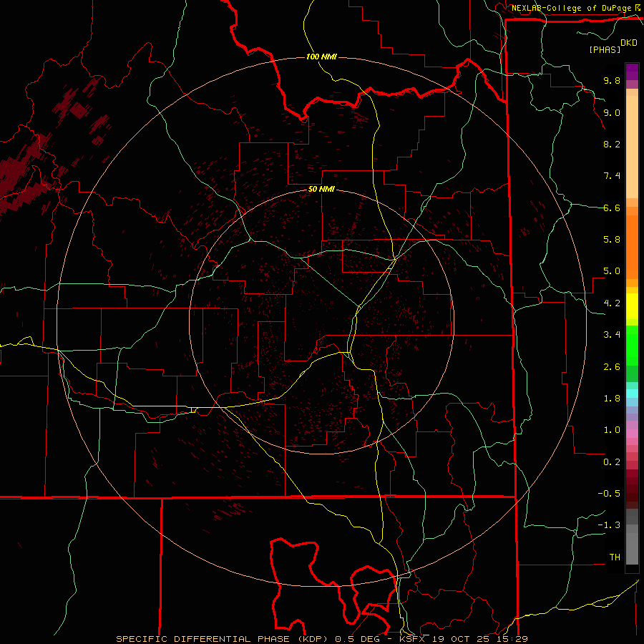644x644 pixels.
Task: Click the 0.2 legend value
Action: tap(612, 462)
